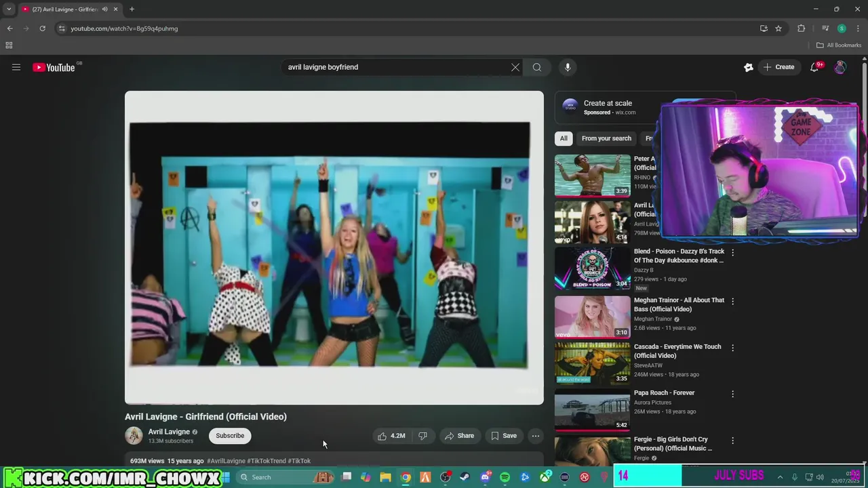Open Chrome media controls icon
868x488 pixels.
pos(825,28)
